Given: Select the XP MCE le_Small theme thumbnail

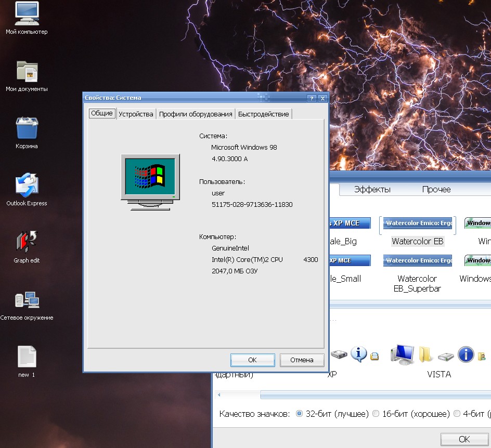Looking at the screenshot, I should click(x=350, y=260).
